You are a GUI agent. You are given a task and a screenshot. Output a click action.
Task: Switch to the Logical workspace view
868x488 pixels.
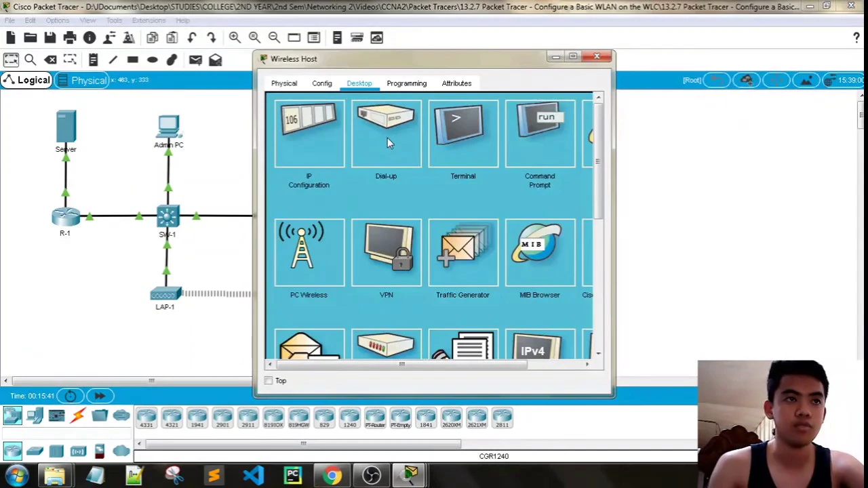tap(26, 80)
